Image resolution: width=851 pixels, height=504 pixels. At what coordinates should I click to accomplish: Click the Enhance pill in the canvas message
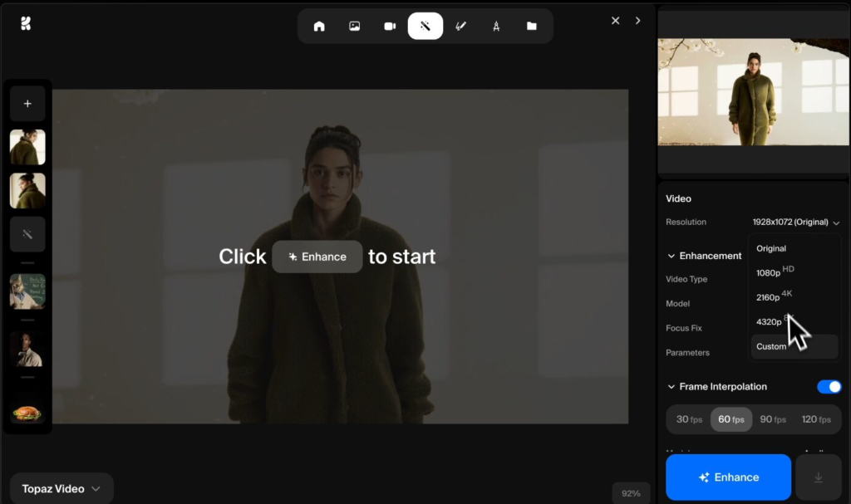click(317, 257)
